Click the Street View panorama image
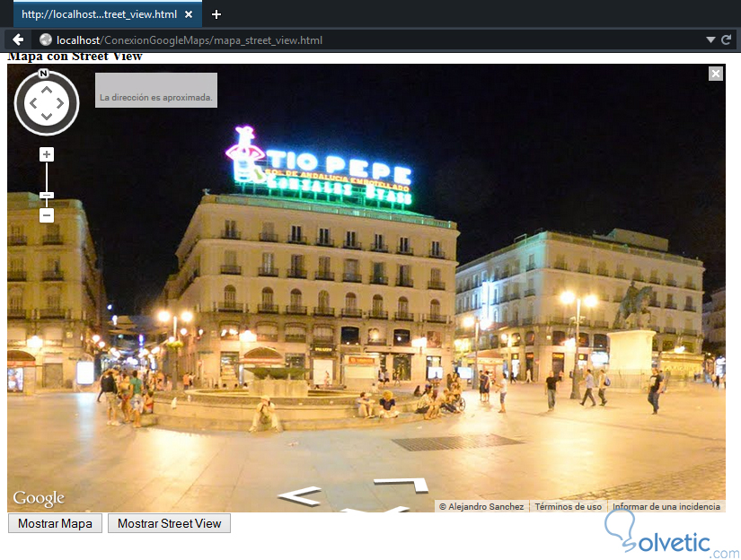This screenshot has width=741, height=560. (x=366, y=288)
